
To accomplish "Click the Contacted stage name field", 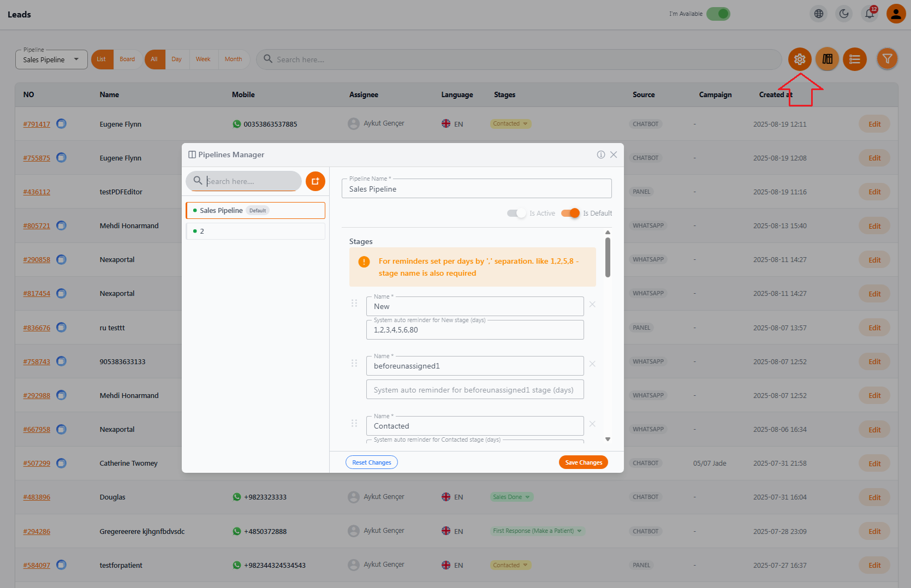I will pos(475,426).
